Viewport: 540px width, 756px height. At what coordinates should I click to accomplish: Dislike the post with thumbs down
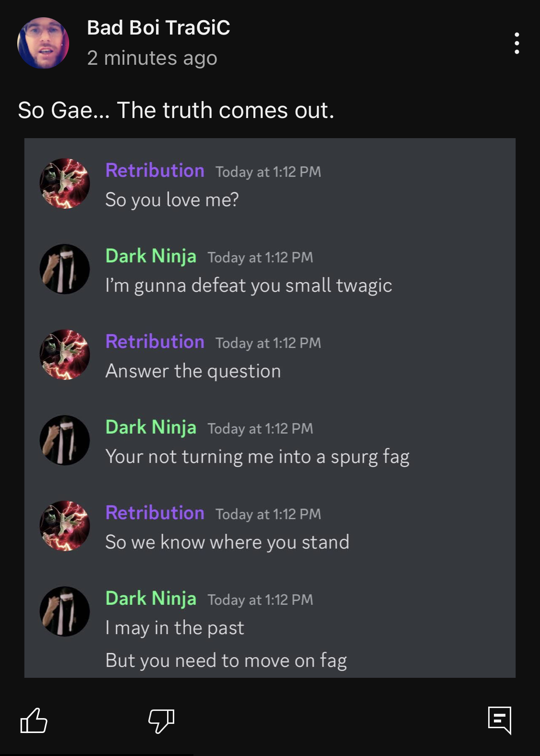coord(161,721)
